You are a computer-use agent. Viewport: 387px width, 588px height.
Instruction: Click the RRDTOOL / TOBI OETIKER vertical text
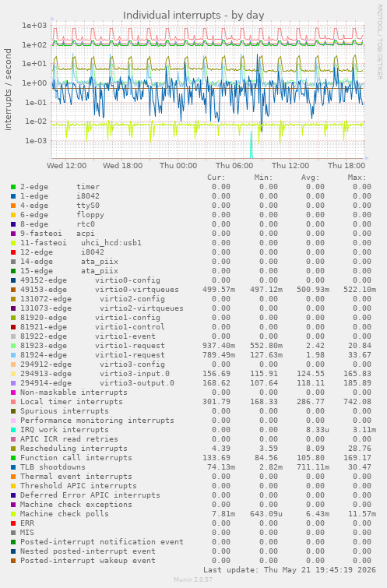[x=379, y=42]
